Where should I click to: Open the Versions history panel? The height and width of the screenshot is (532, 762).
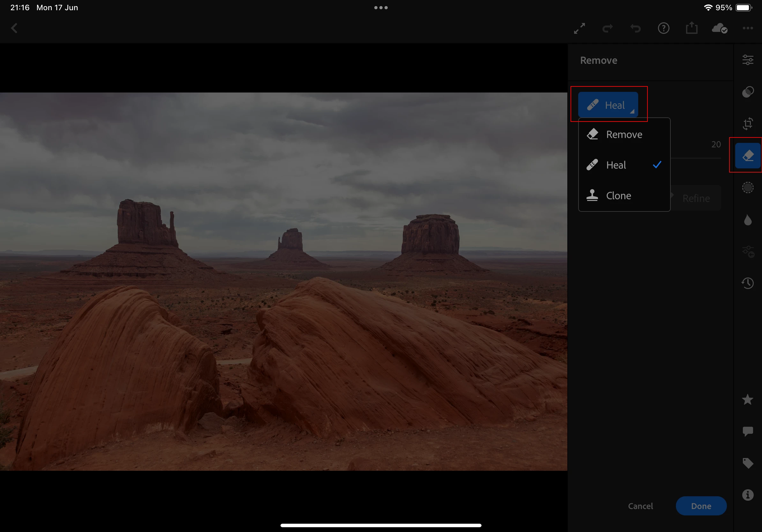(x=747, y=283)
